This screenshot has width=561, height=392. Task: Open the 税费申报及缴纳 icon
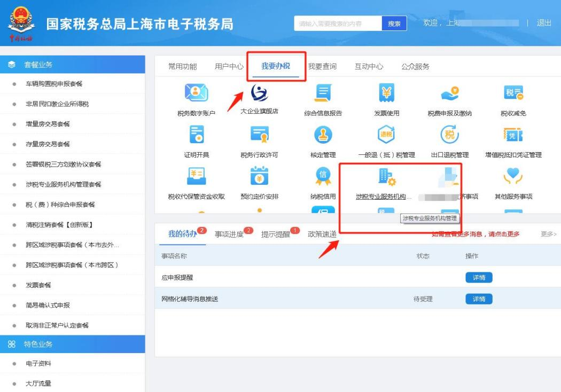pos(450,93)
